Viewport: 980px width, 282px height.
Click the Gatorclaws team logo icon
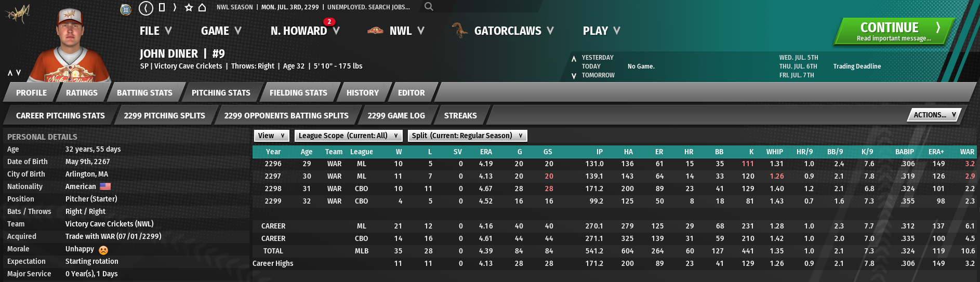click(x=459, y=31)
